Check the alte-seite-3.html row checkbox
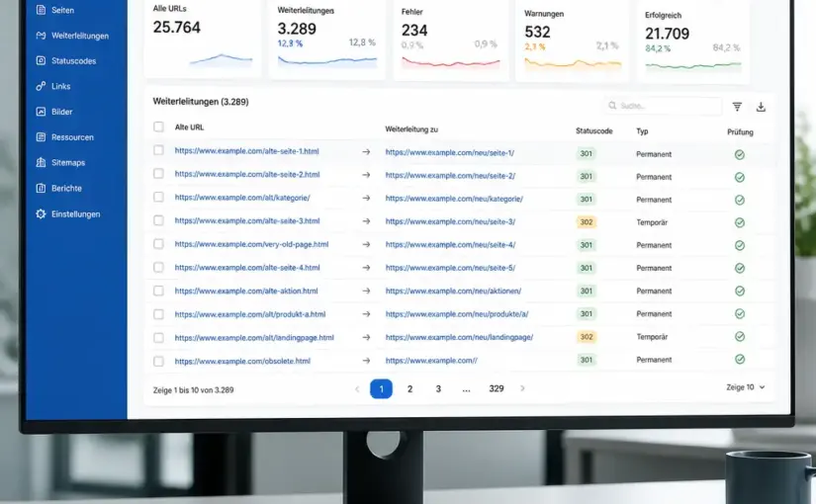816x504 pixels. pyautogui.click(x=158, y=220)
